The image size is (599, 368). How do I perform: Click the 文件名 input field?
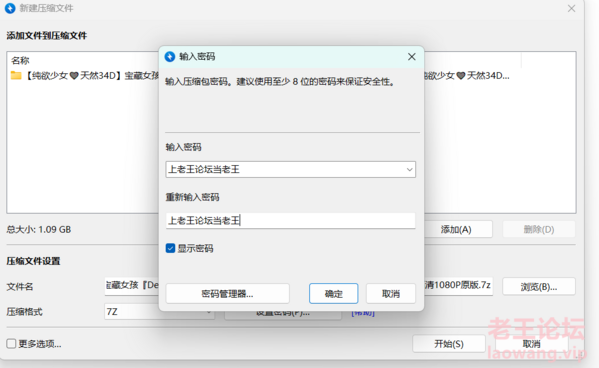(x=132, y=286)
